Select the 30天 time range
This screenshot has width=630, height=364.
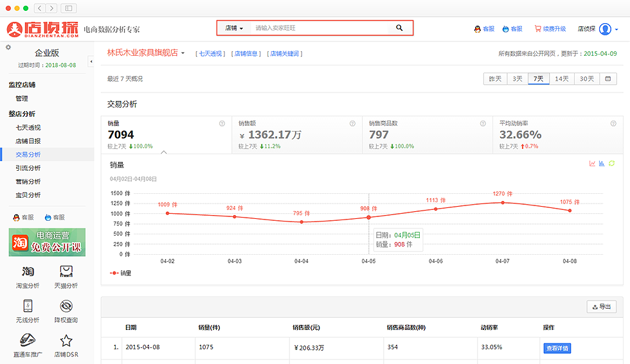tap(586, 78)
